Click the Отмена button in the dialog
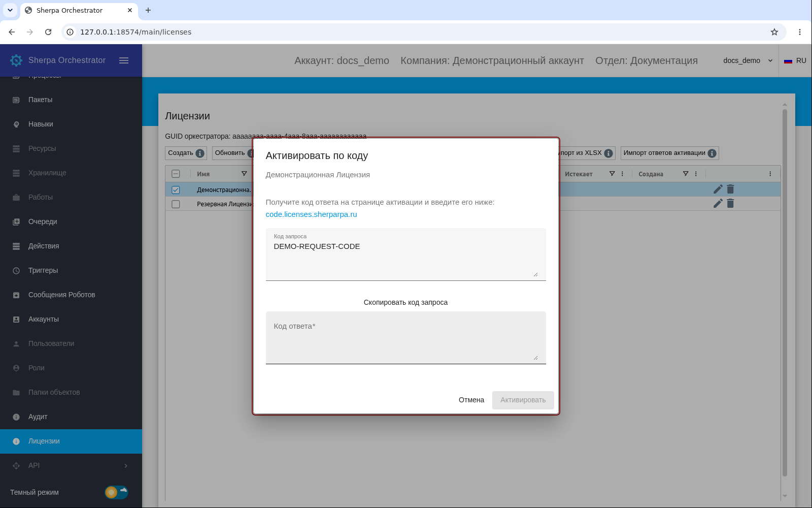 (471, 400)
